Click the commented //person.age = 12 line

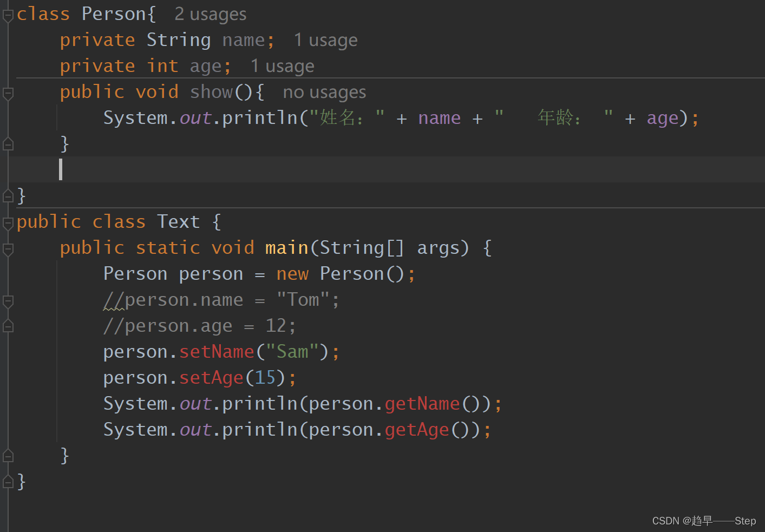(200, 326)
